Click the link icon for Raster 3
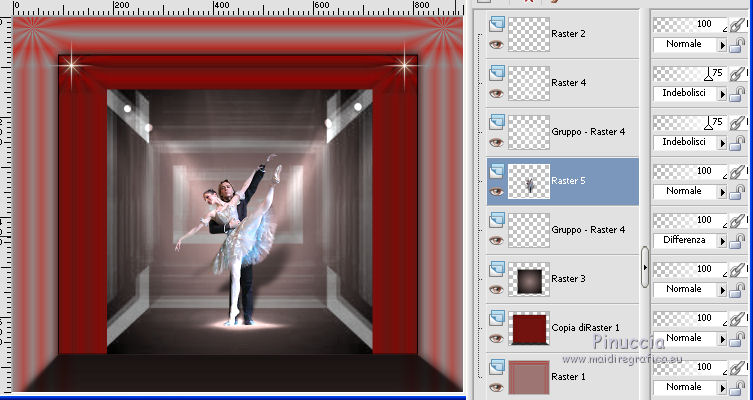The width and height of the screenshot is (753, 400). tap(737, 269)
